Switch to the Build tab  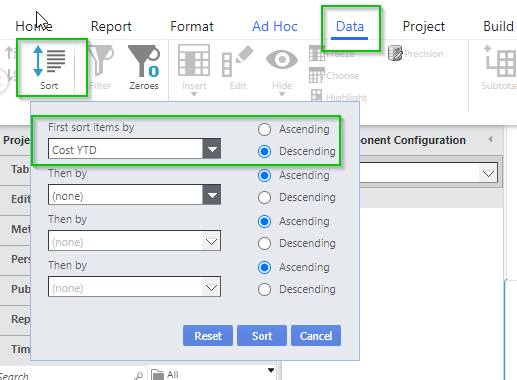[x=499, y=26]
